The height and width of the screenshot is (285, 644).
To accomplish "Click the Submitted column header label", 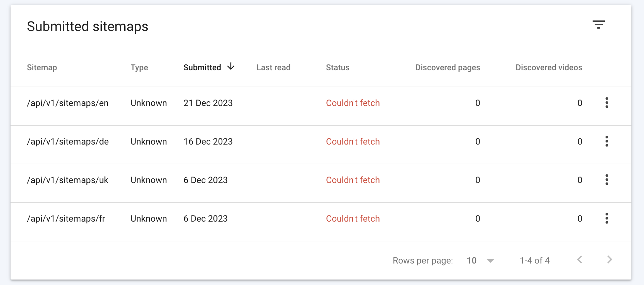I will click(202, 67).
